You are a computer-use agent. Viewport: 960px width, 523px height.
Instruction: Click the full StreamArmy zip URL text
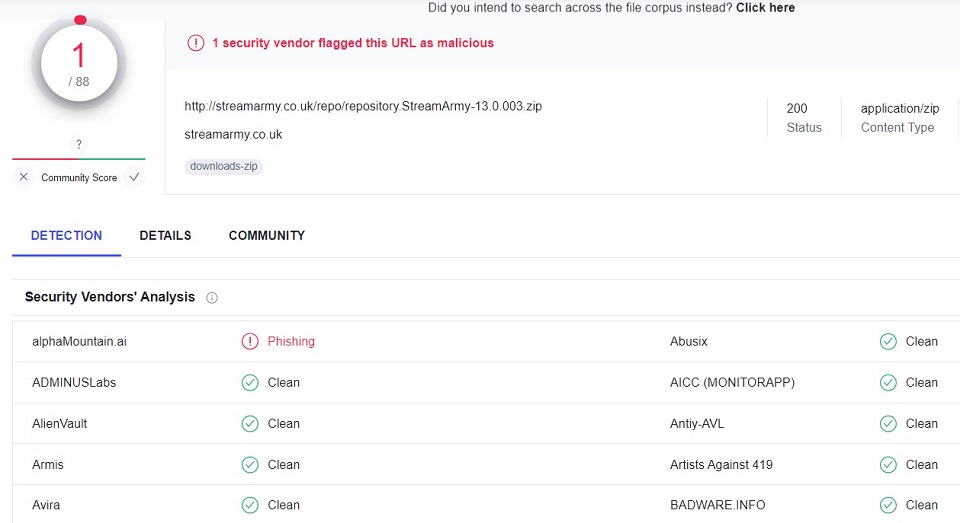pos(363,106)
